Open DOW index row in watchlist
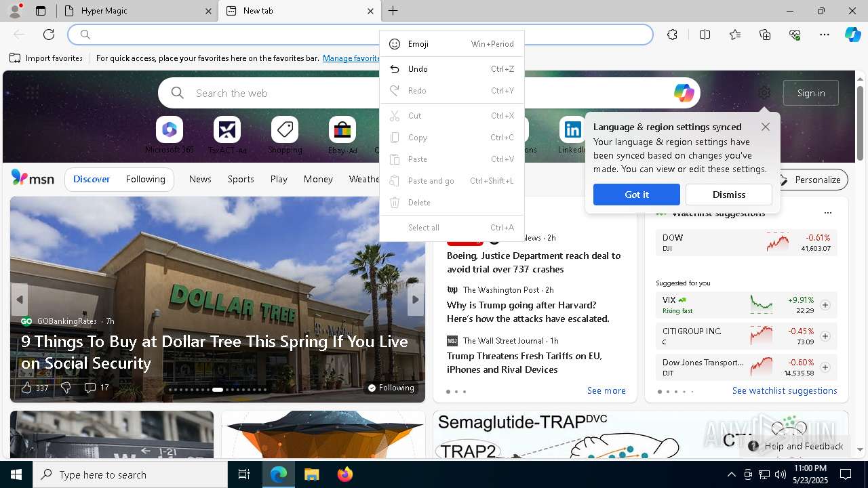 coord(746,243)
